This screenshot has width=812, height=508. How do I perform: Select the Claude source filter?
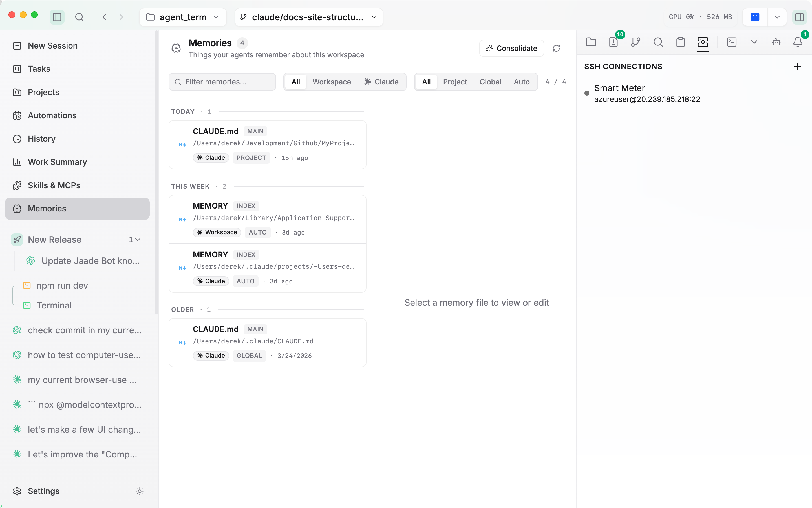(381, 82)
